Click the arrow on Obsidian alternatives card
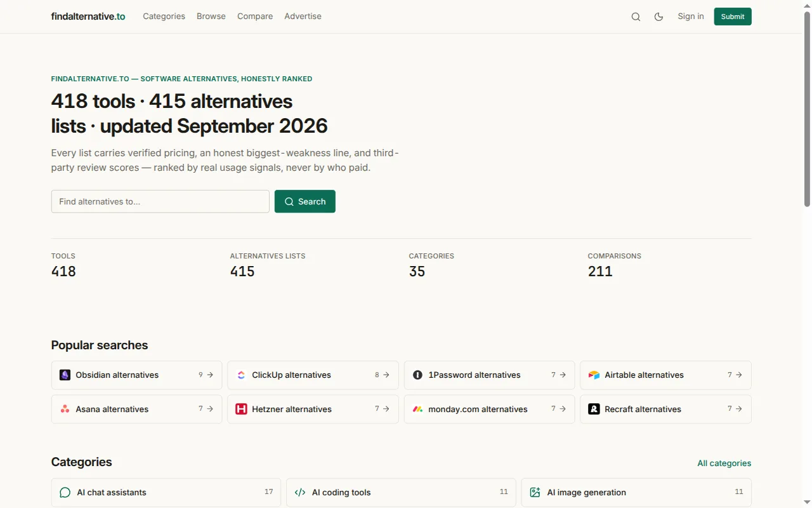Image resolution: width=812 pixels, height=508 pixels. tap(210, 375)
